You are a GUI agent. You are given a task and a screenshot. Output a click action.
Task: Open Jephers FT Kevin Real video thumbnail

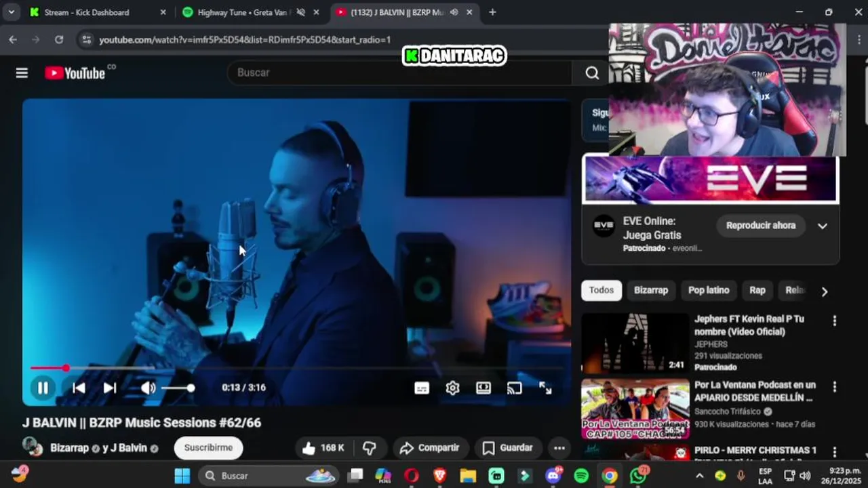pyautogui.click(x=635, y=342)
